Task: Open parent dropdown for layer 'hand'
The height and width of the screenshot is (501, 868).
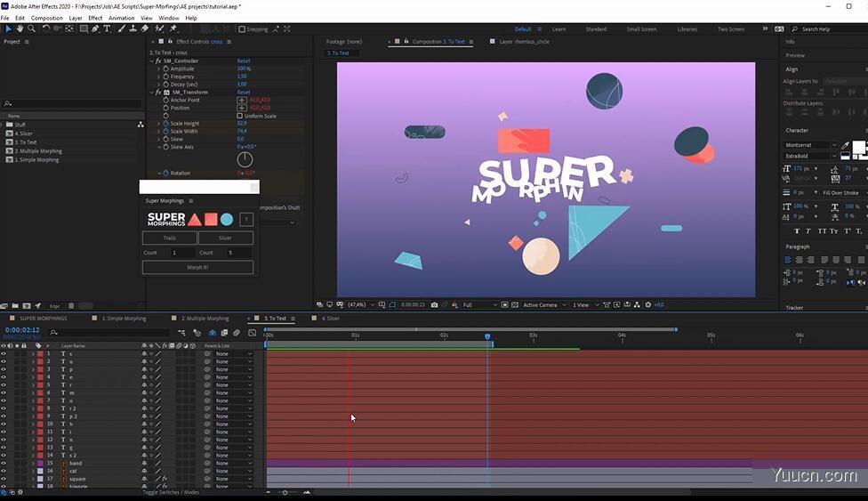Action: (234, 464)
